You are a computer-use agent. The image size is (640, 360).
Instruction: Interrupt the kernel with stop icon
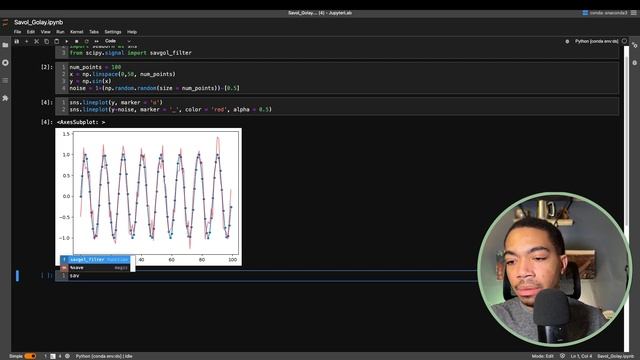tap(76, 41)
